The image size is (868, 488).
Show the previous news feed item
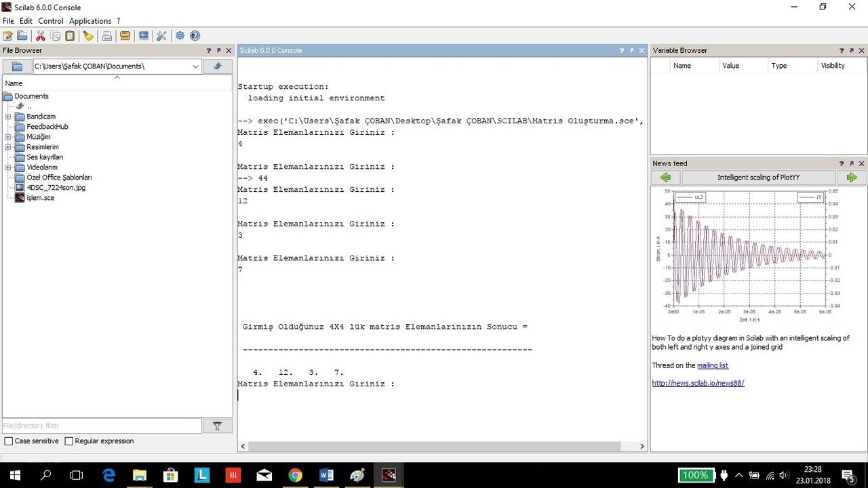pyautogui.click(x=665, y=178)
